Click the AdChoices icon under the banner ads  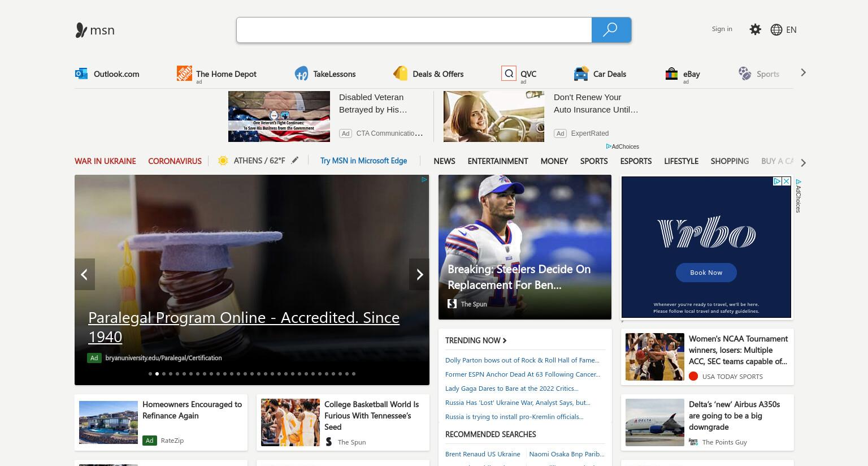click(609, 146)
